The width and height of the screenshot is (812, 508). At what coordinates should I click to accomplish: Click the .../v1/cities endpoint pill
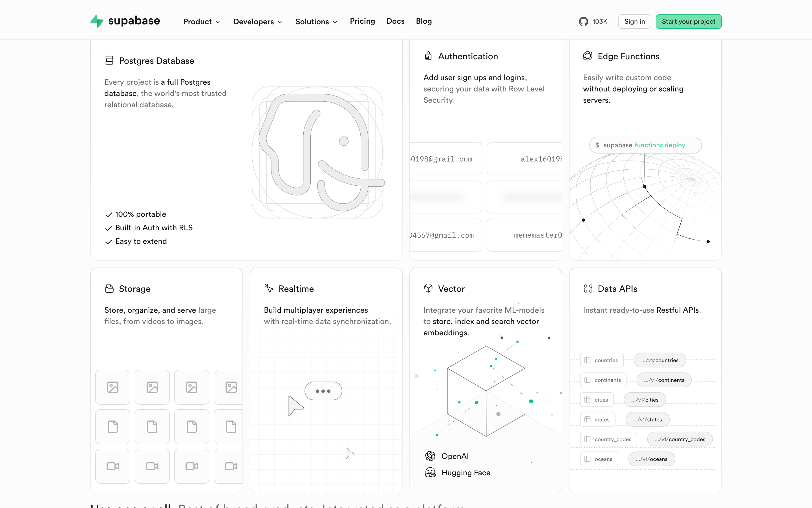(x=645, y=400)
